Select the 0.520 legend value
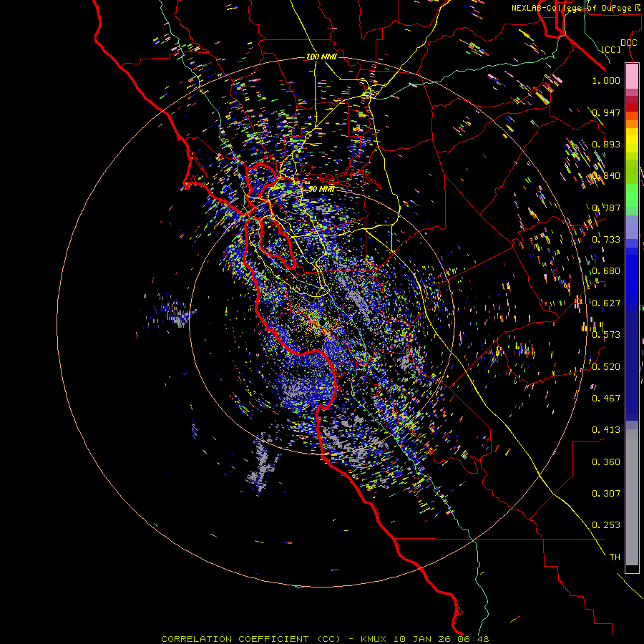The width and height of the screenshot is (644, 644). click(x=606, y=367)
